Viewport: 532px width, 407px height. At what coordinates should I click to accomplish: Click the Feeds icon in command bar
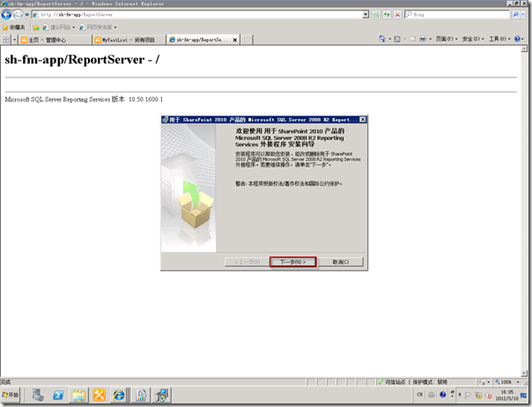pos(397,39)
